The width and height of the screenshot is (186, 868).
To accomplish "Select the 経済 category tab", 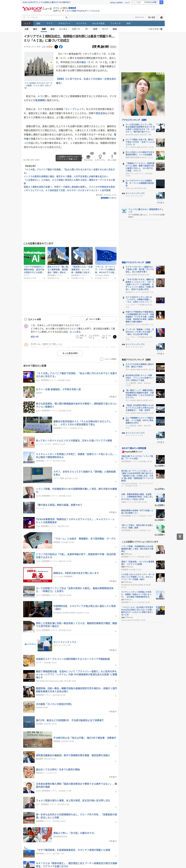I will [x=52, y=29].
